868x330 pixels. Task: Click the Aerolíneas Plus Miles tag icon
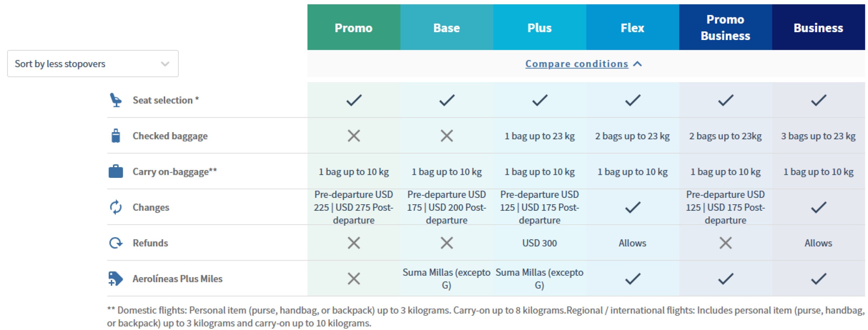pyautogui.click(x=116, y=279)
